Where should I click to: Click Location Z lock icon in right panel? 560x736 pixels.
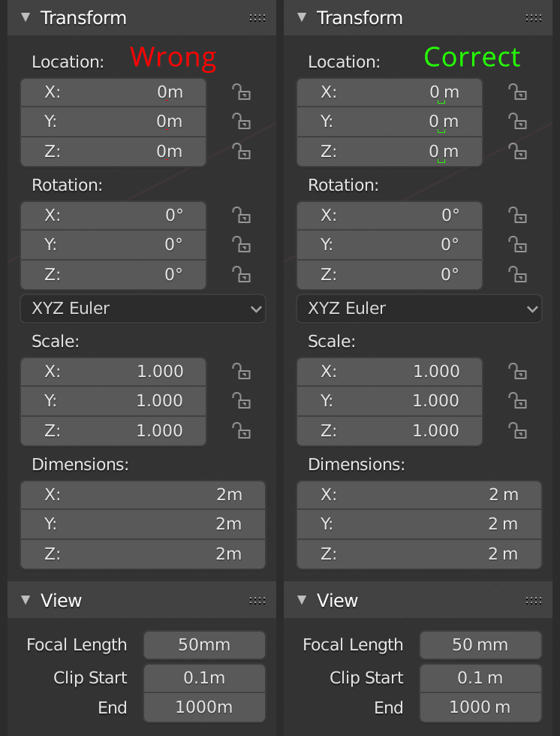point(517,151)
